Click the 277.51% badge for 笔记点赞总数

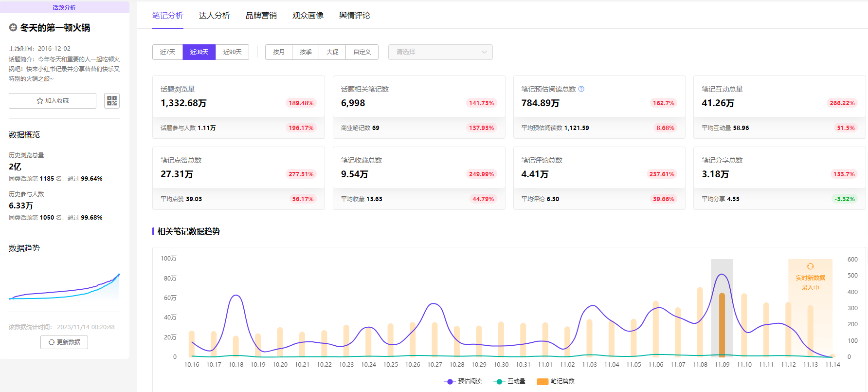click(301, 174)
